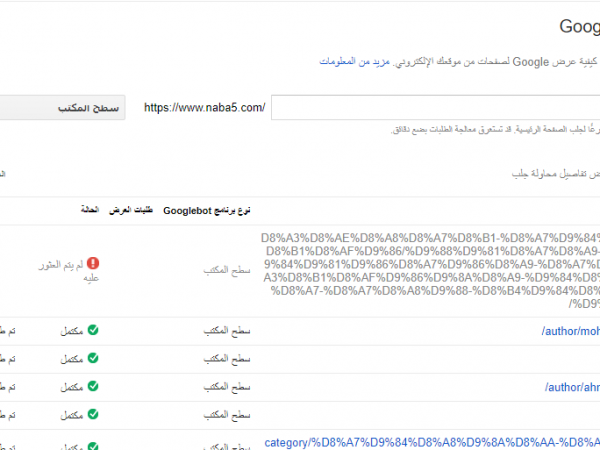The height and width of the screenshot is (450, 600).
Task: Click the الحالة column header
Action: [x=89, y=211]
